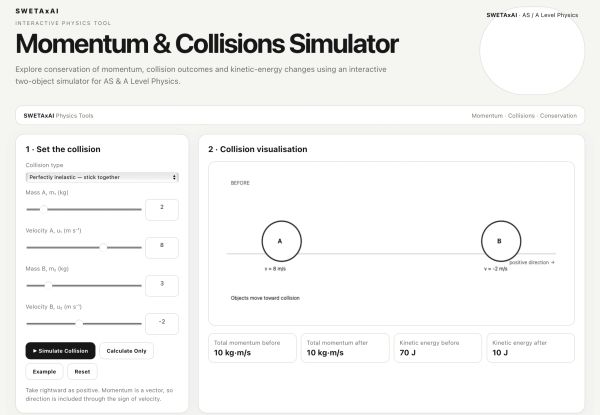The height and width of the screenshot is (415, 600).
Task: Adjust the Velocity A slider handle
Action: click(103, 247)
